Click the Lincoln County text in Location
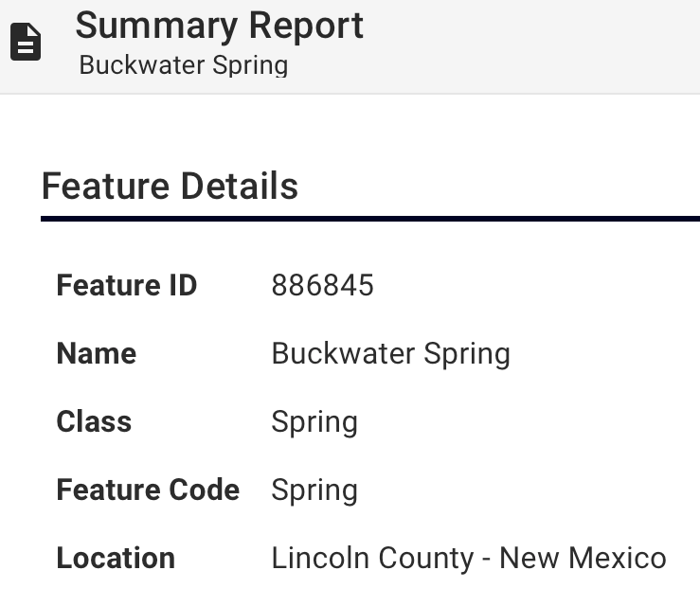This screenshot has height=606, width=700. [x=371, y=558]
